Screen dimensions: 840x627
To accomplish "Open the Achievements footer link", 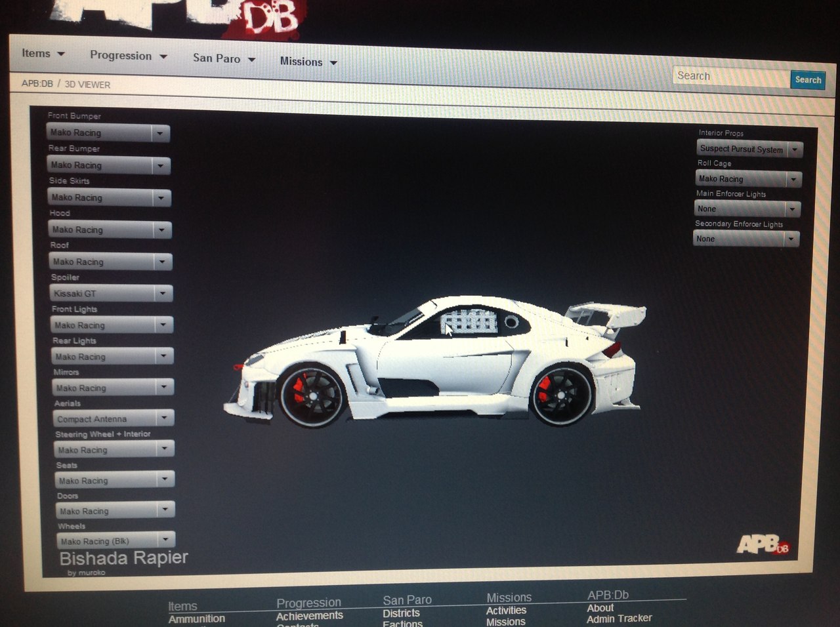I will [x=309, y=616].
